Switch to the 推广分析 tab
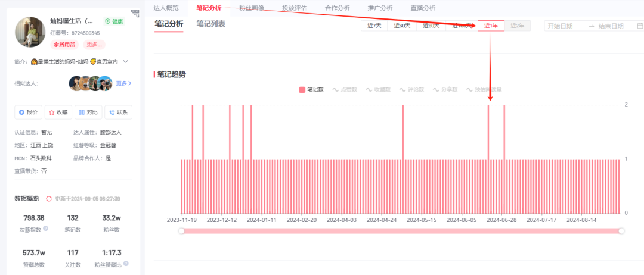The width and height of the screenshot is (644, 275). (x=380, y=8)
